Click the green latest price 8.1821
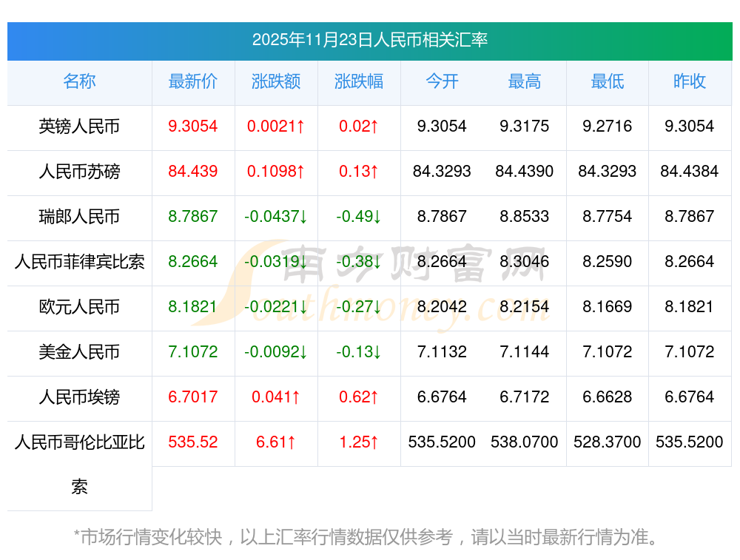This screenshot has height=560, width=740. coord(193,307)
